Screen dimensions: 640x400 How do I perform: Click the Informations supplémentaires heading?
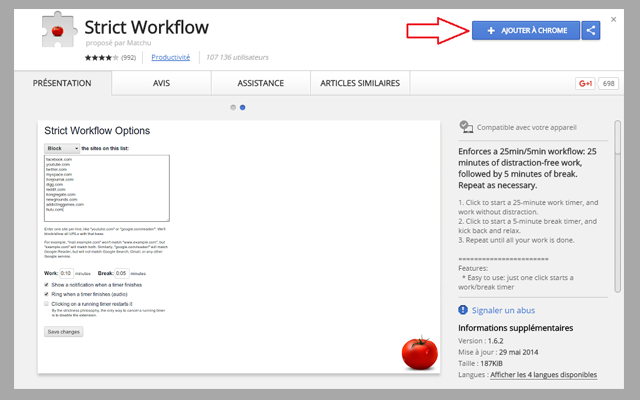516,328
